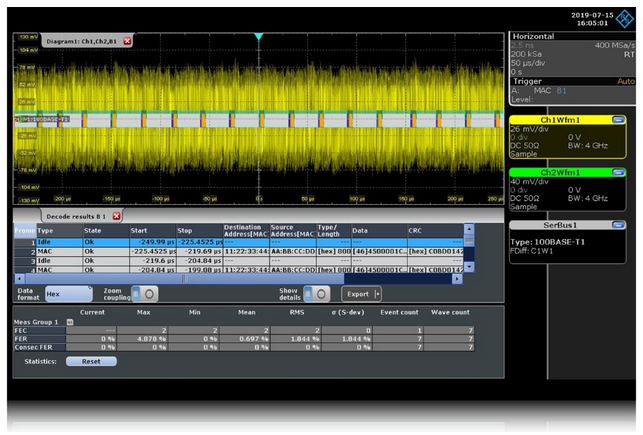This screenshot has height=435, width=643.
Task: Click the FER measurement row label
Action: 40,339
